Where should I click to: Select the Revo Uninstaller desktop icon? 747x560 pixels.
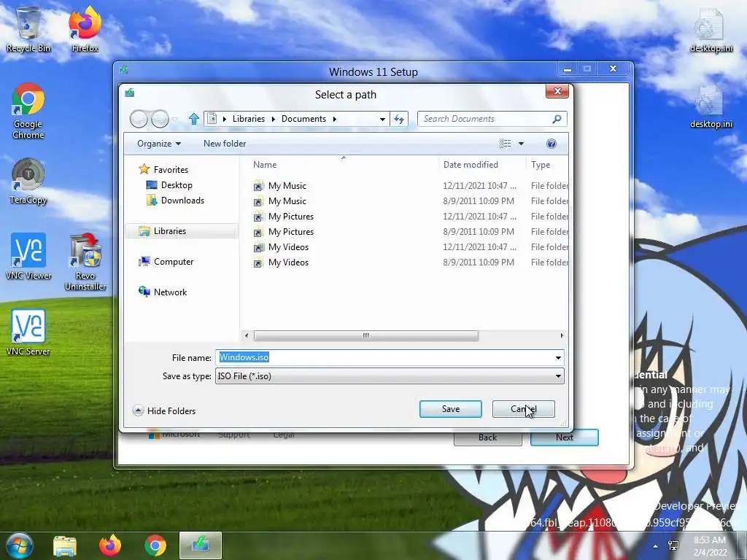pyautogui.click(x=85, y=262)
